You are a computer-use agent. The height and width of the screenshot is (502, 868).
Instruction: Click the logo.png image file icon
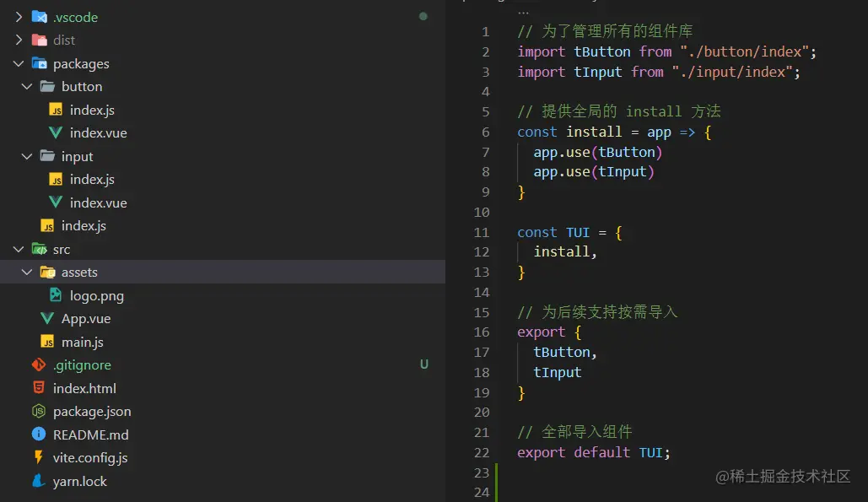point(56,295)
